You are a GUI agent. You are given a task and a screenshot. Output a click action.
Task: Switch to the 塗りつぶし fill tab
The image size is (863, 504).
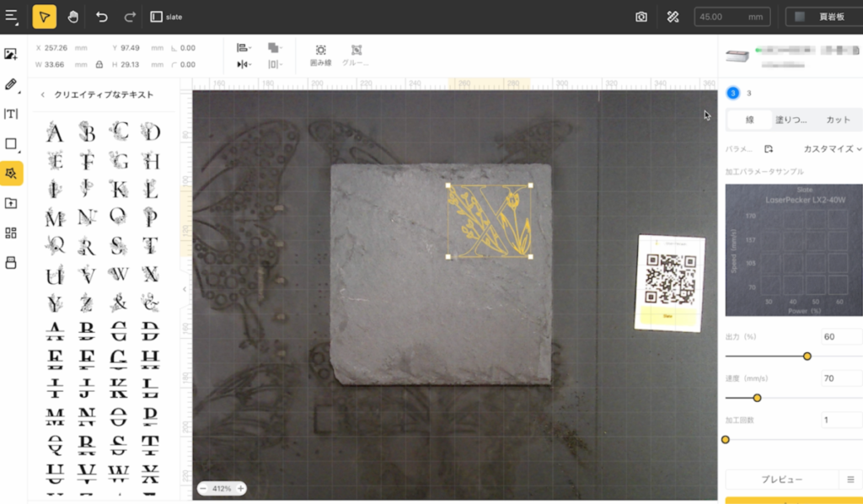791,120
